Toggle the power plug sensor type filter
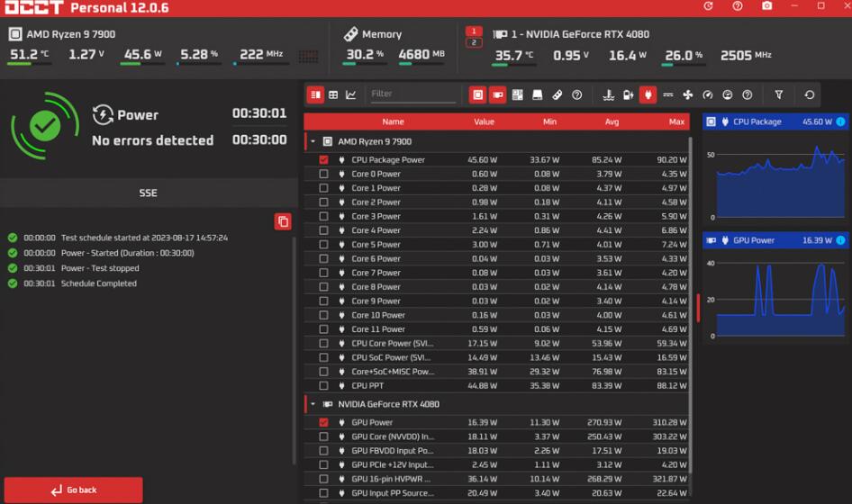This screenshot has height=504, width=852. pos(648,95)
